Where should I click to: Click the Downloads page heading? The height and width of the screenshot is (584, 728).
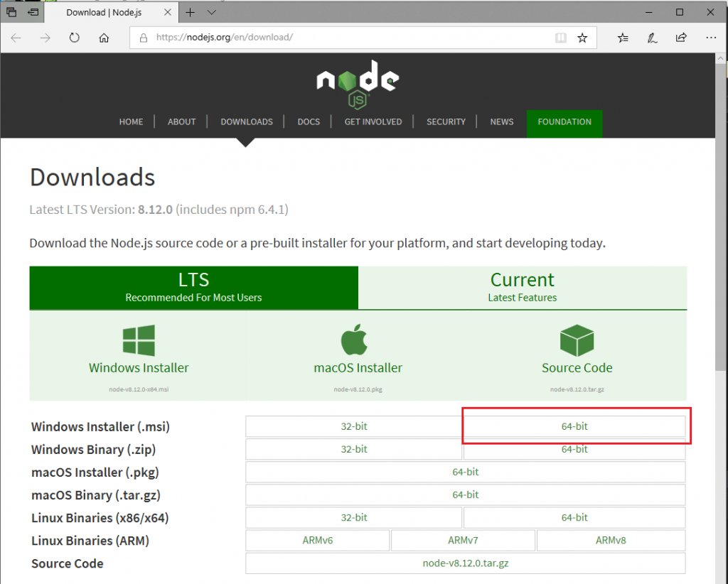pos(92,177)
